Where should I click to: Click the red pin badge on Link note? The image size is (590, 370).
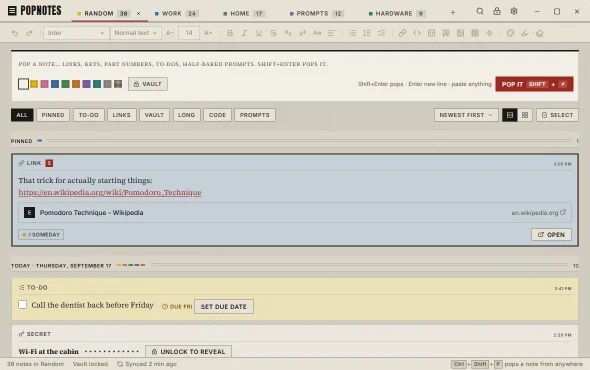[49, 163]
